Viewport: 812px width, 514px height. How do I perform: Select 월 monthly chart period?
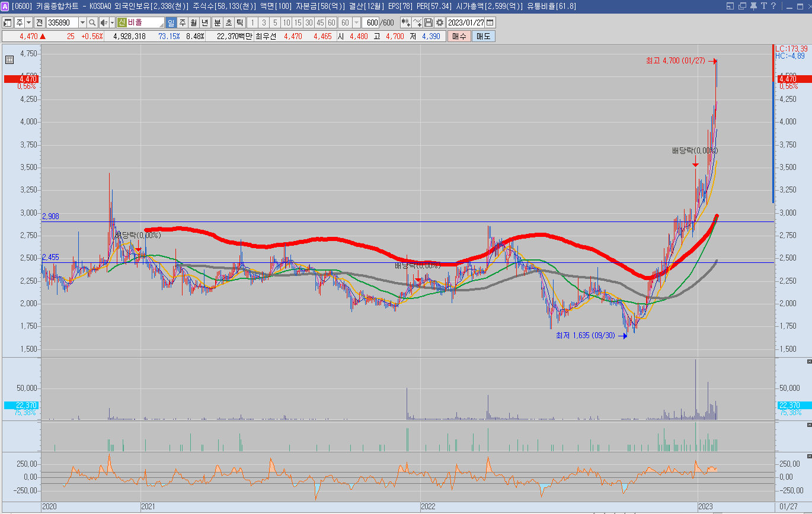coord(194,23)
